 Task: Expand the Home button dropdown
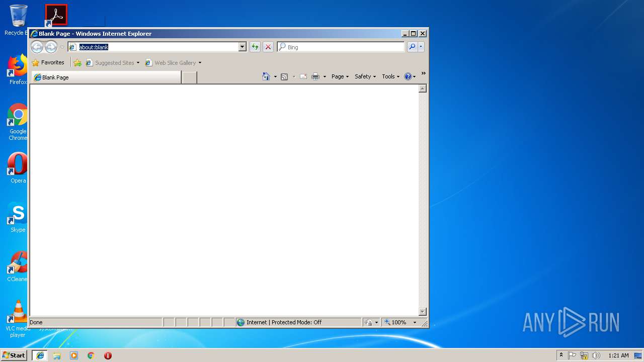coord(275,76)
